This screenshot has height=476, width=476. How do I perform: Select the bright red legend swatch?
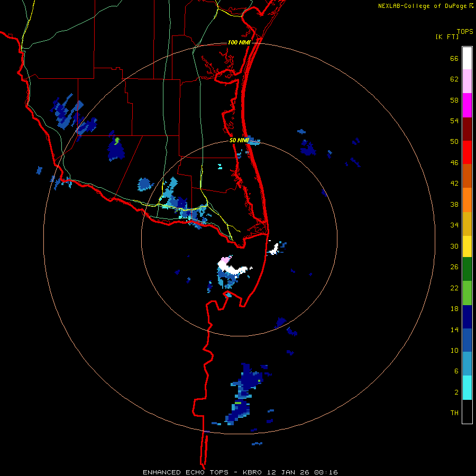click(x=467, y=152)
